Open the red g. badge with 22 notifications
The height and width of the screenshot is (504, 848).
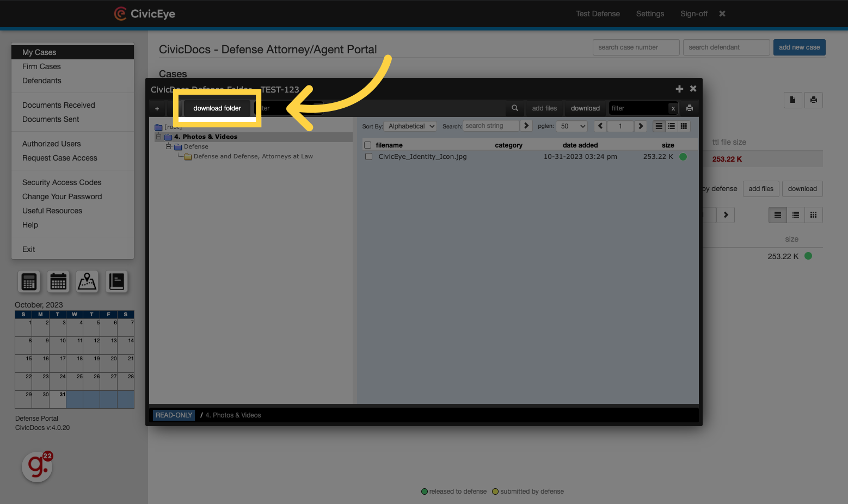tap(38, 466)
